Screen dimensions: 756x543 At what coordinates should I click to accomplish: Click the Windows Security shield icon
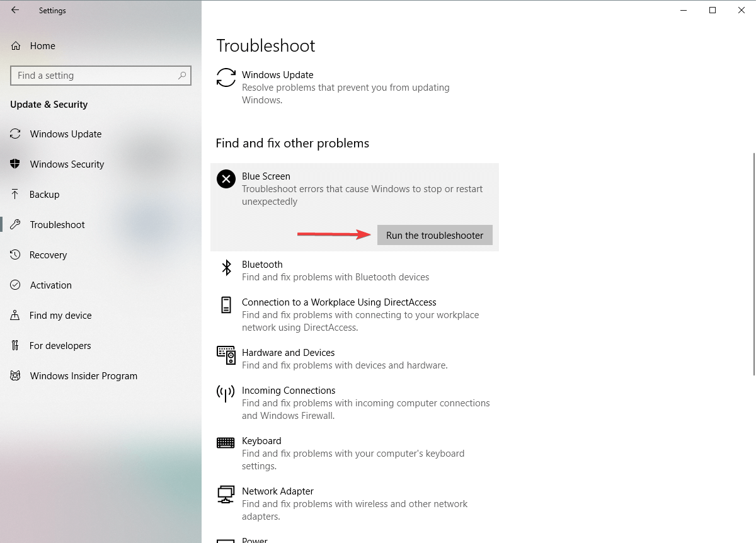(x=14, y=164)
